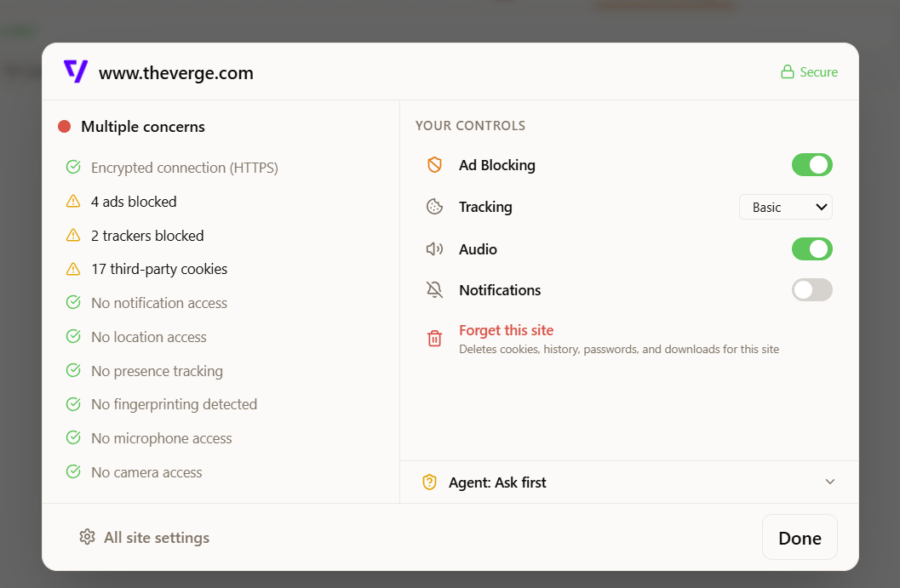Click the Done button

point(800,538)
